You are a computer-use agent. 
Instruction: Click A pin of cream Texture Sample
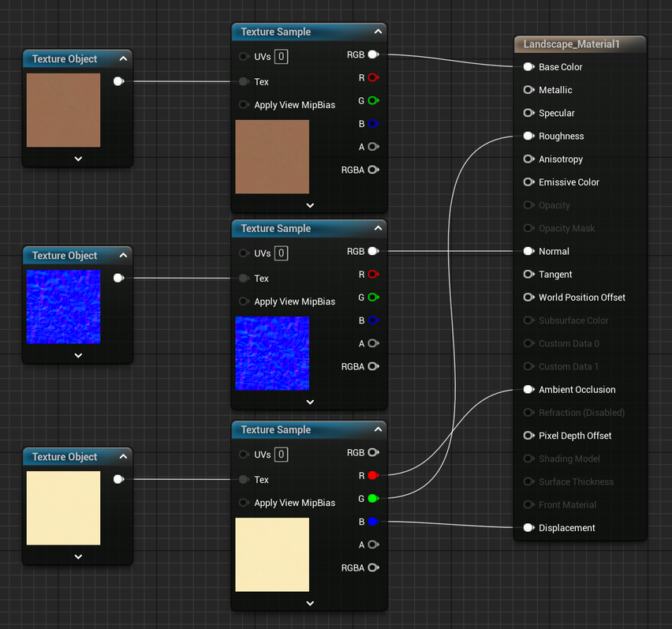[x=373, y=545]
